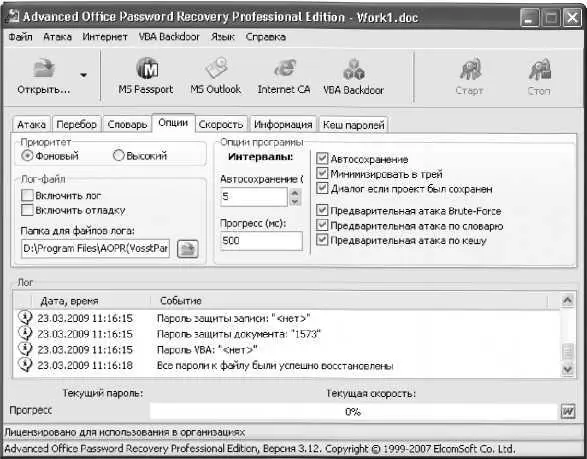Switch to the Перебор tab

click(x=76, y=124)
